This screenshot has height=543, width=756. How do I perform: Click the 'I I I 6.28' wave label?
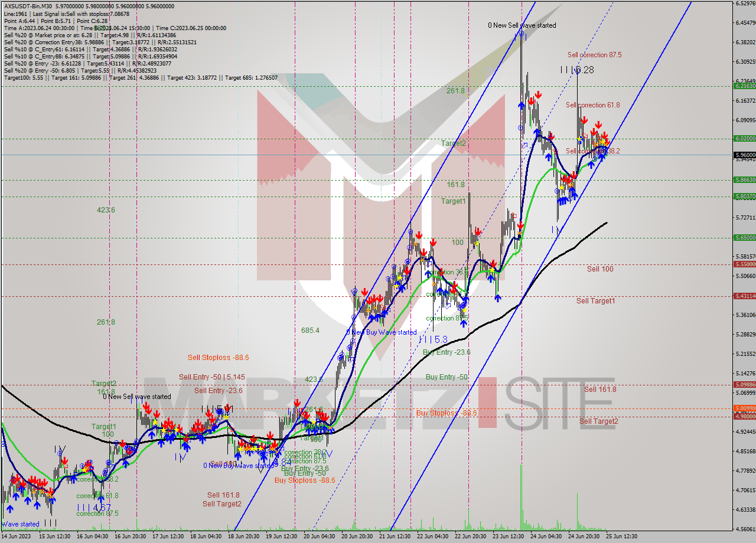577,70
